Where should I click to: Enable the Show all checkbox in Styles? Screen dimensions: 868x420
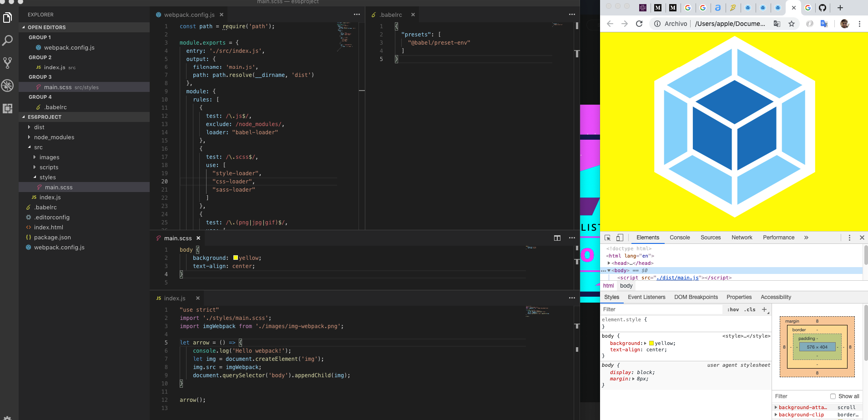point(832,396)
